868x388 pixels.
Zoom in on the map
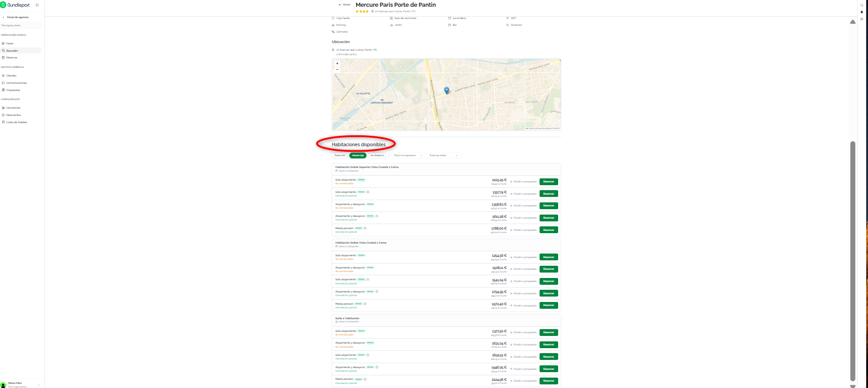click(x=337, y=63)
